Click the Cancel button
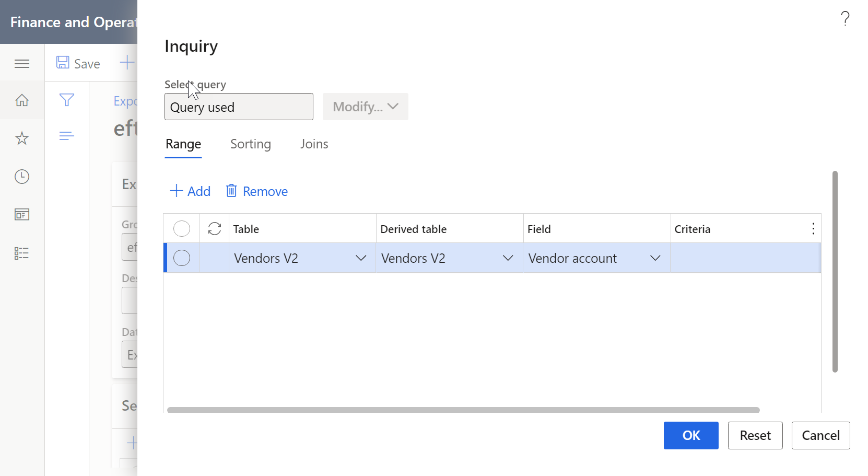Viewport: 868px width, 476px height. pos(820,436)
